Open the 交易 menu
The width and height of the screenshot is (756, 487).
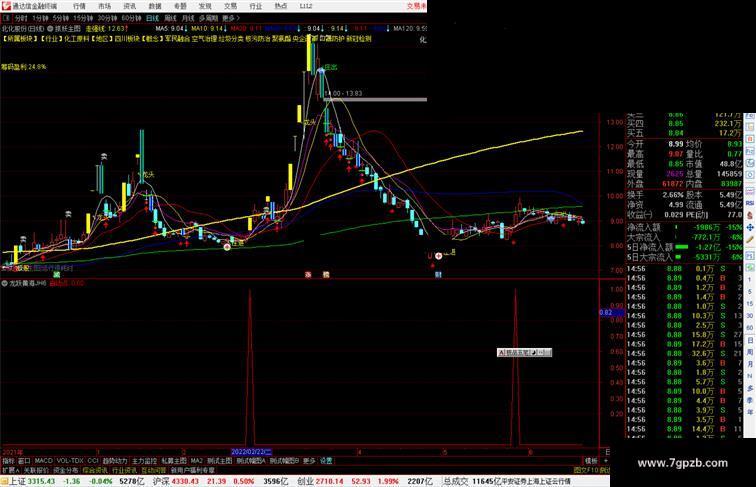[230, 6]
